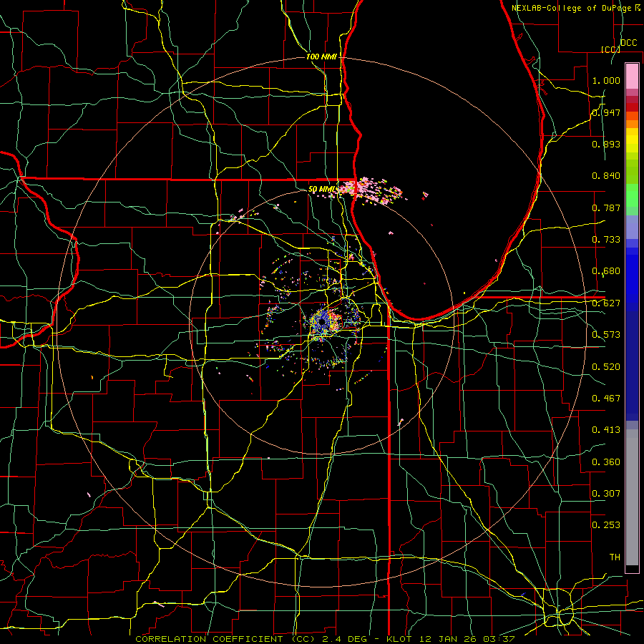Select the 0.360 scale value
Screen dimensions: 644x644
tap(606, 462)
